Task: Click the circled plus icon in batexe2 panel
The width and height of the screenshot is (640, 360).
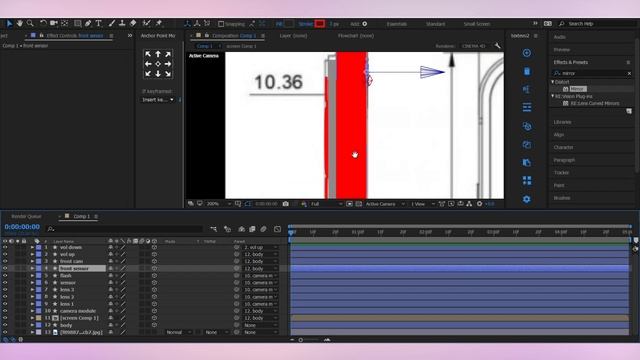Action: (x=527, y=53)
